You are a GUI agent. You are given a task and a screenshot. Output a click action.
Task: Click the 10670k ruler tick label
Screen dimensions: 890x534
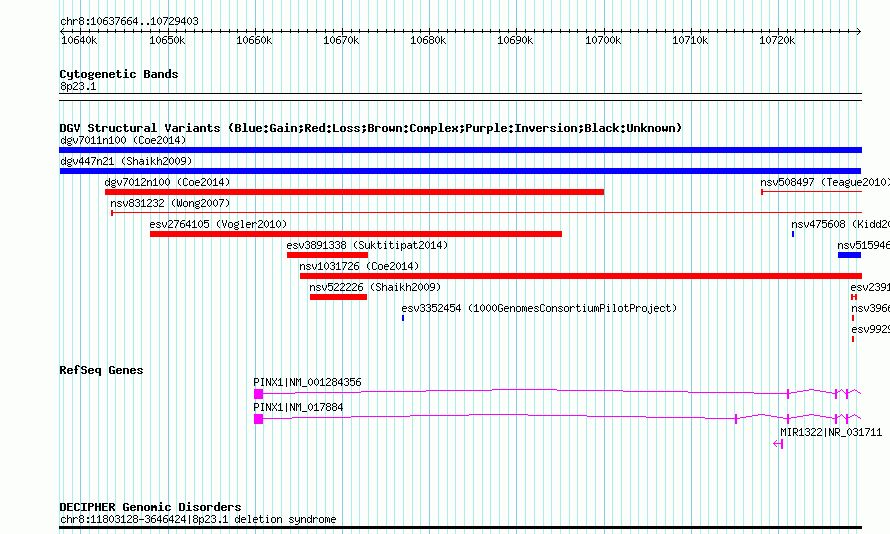point(341,40)
